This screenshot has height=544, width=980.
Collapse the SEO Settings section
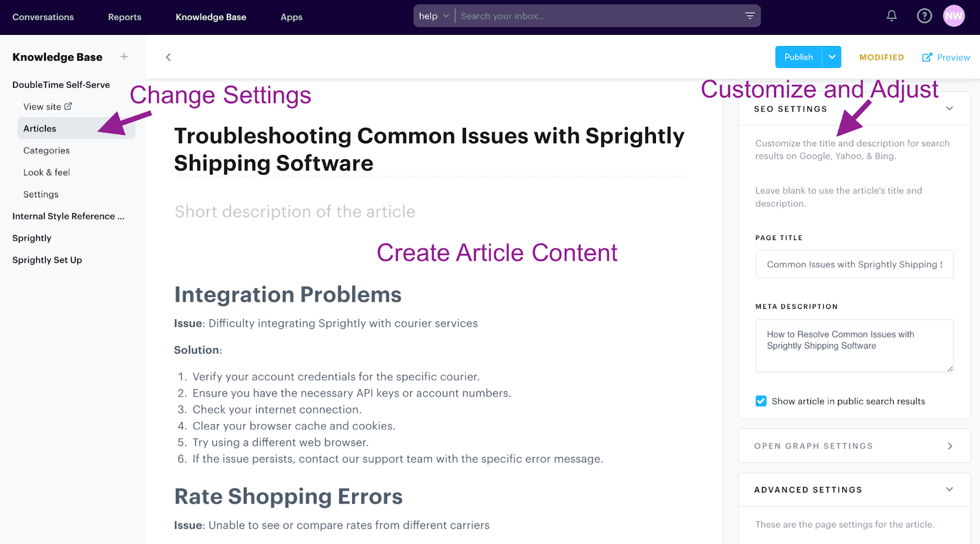click(x=949, y=108)
